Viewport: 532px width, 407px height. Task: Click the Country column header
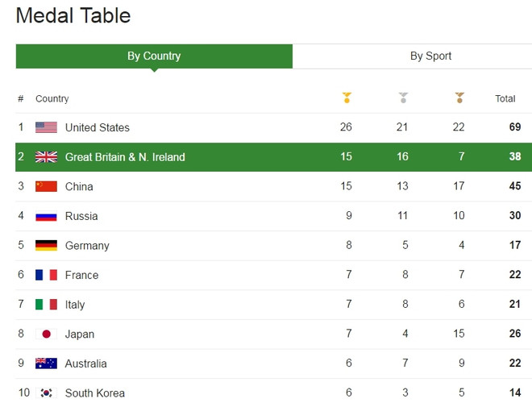pos(52,98)
